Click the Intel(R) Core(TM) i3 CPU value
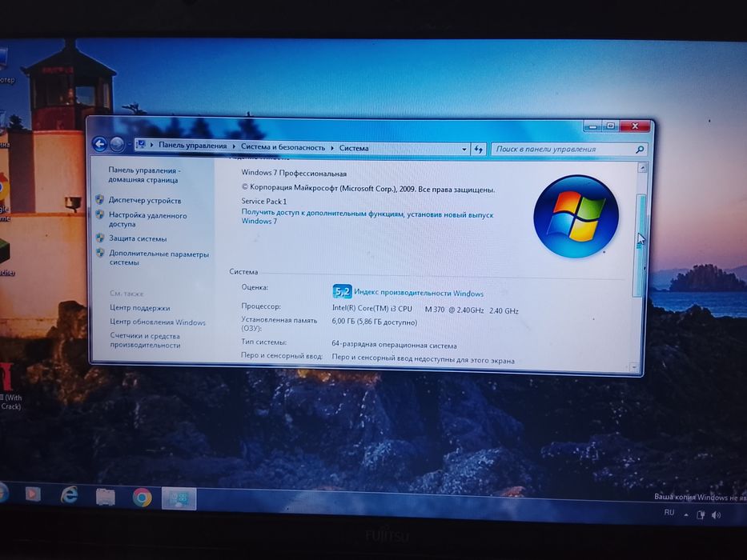This screenshot has width=747, height=560. [x=425, y=310]
